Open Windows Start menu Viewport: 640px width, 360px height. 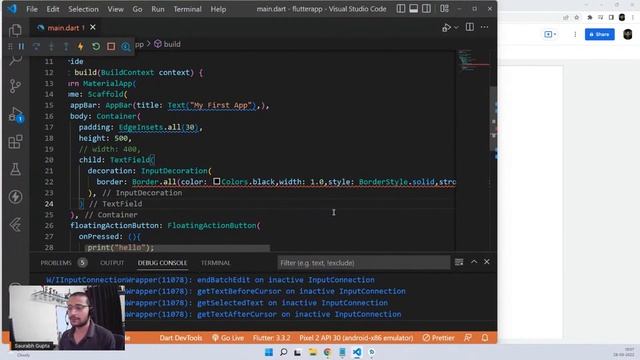(x=269, y=352)
